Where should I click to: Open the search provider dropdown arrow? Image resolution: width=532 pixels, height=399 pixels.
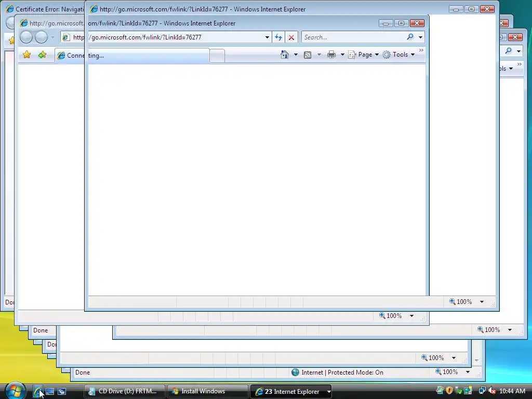(x=420, y=37)
